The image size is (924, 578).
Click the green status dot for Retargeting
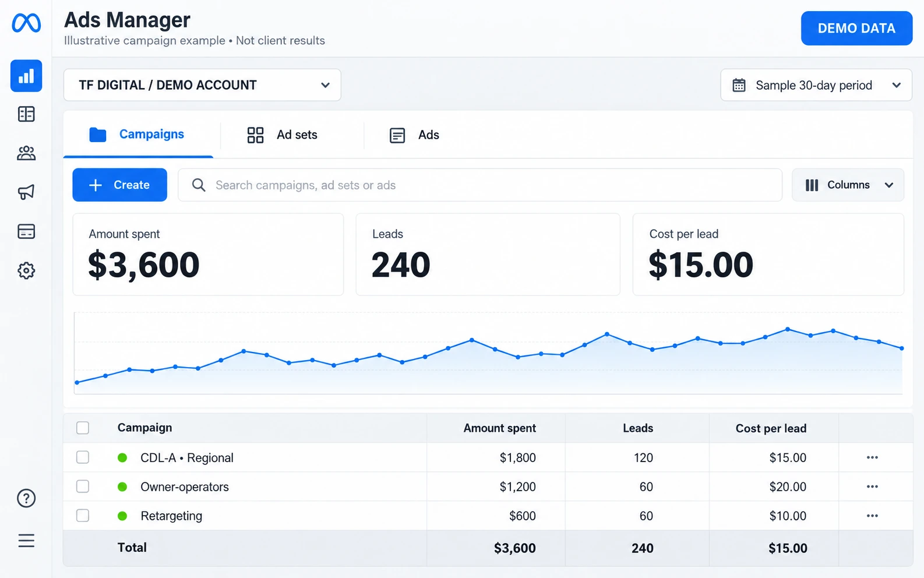[x=122, y=516]
